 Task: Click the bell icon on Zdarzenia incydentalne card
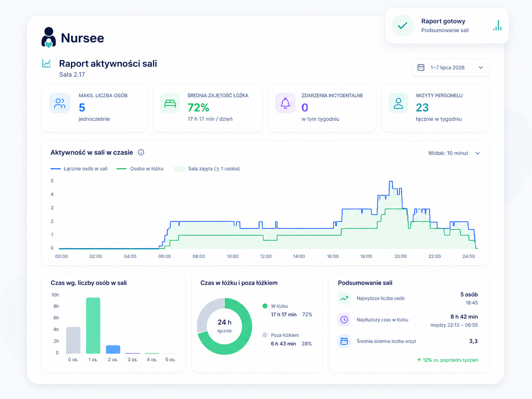[x=285, y=103]
